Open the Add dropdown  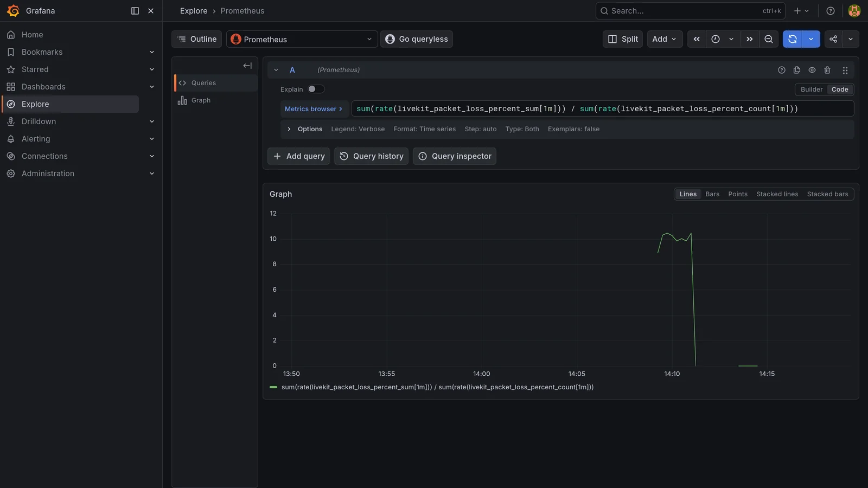665,39
